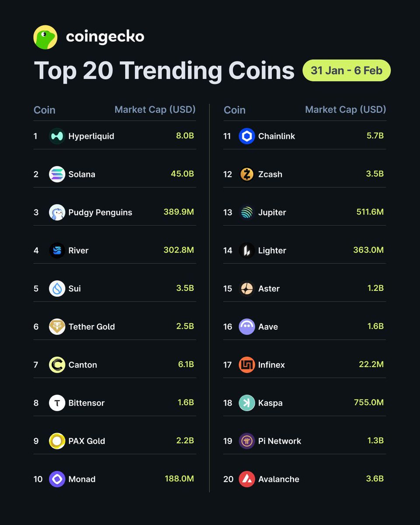Click the Monad purple icon
Viewport: 420px width, 525px height.
57,479
